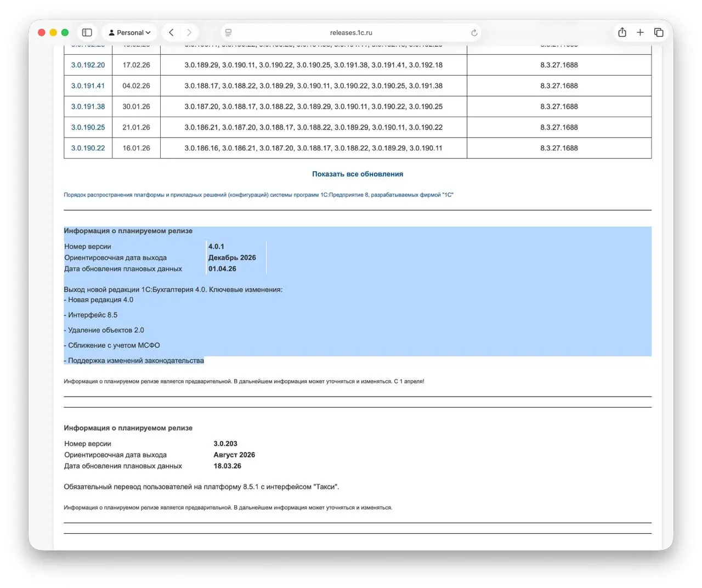Click version number value 3.0.203
This screenshot has height=588, width=702.
pyautogui.click(x=225, y=444)
